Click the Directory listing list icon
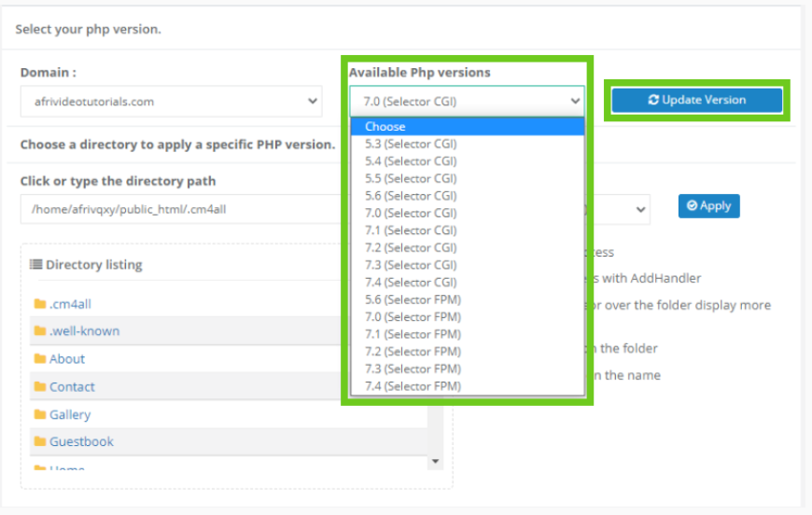This screenshot has height=515, width=812. point(35,265)
